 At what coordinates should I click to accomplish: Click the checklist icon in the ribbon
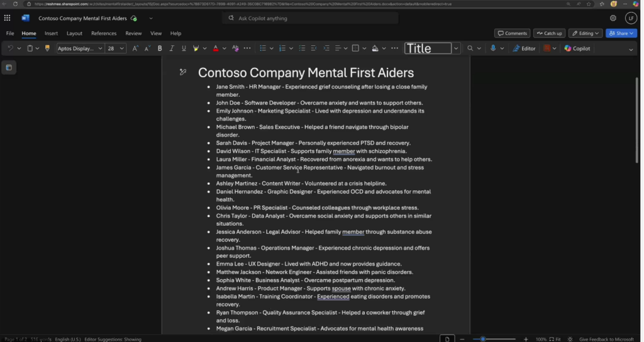click(302, 48)
